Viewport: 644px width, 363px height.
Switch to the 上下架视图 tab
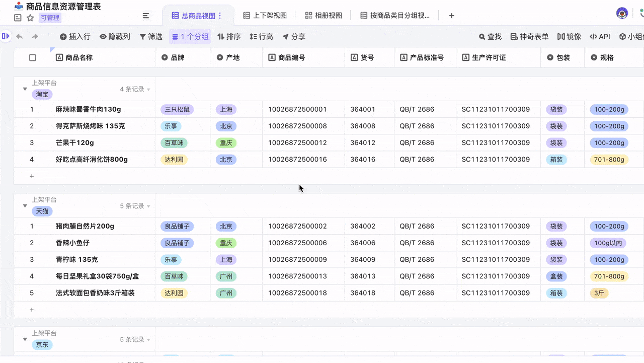point(265,16)
